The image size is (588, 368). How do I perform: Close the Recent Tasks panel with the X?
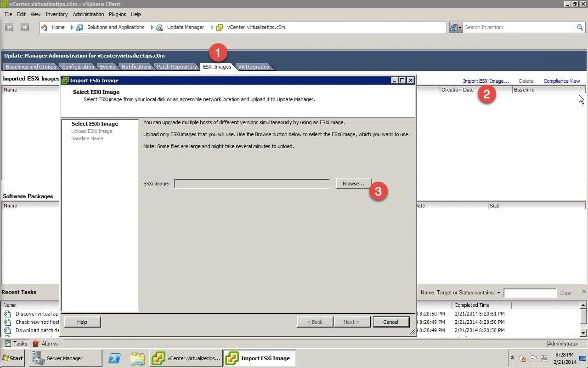click(x=584, y=292)
